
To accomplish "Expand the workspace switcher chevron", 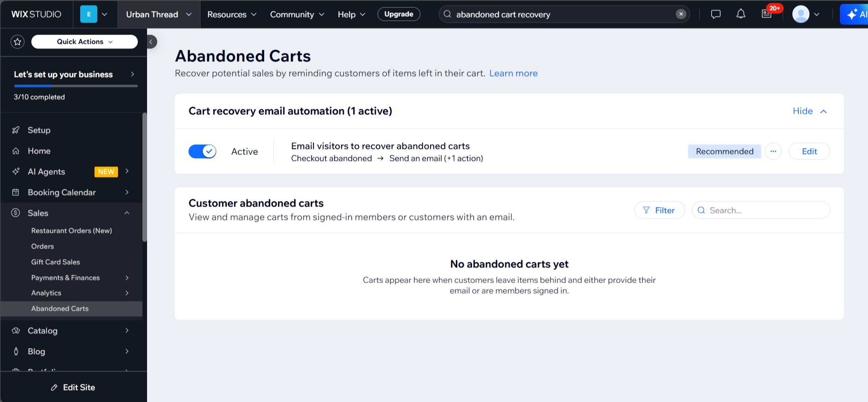I will pyautogui.click(x=105, y=14).
